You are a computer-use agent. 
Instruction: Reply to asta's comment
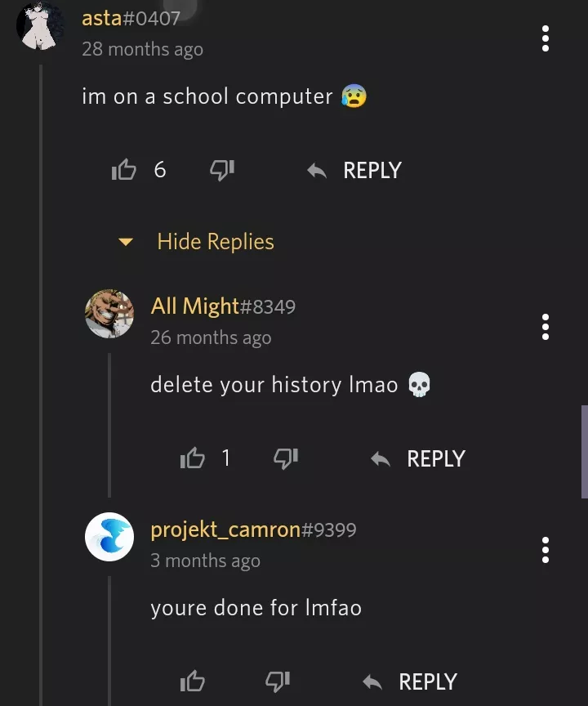tap(354, 170)
